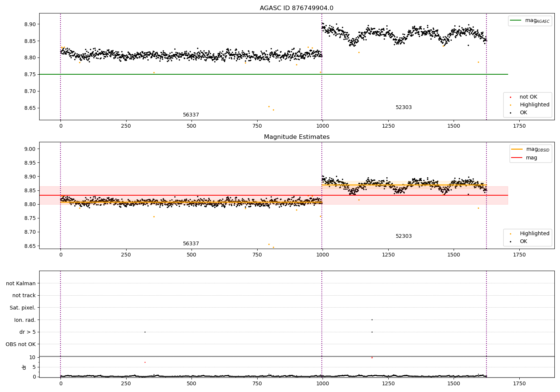Click the 'Sat. pixel.' axis label

pyautogui.click(x=23, y=308)
